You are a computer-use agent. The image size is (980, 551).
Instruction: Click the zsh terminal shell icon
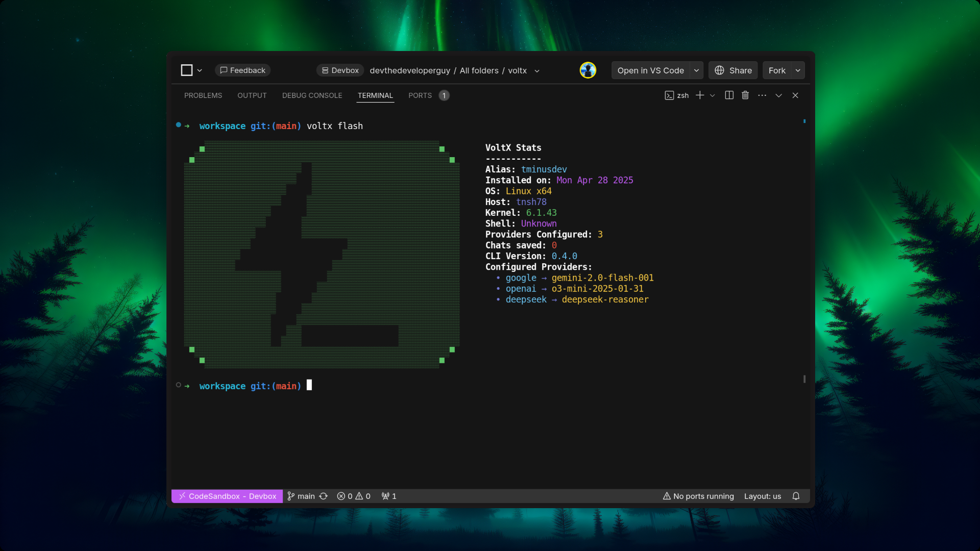[669, 95]
